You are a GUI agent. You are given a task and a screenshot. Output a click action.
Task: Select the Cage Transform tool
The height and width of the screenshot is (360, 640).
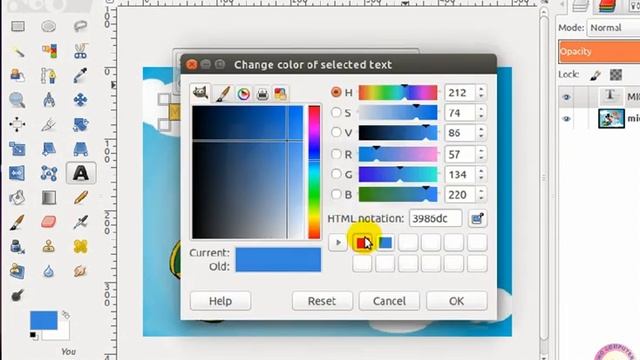49,173
